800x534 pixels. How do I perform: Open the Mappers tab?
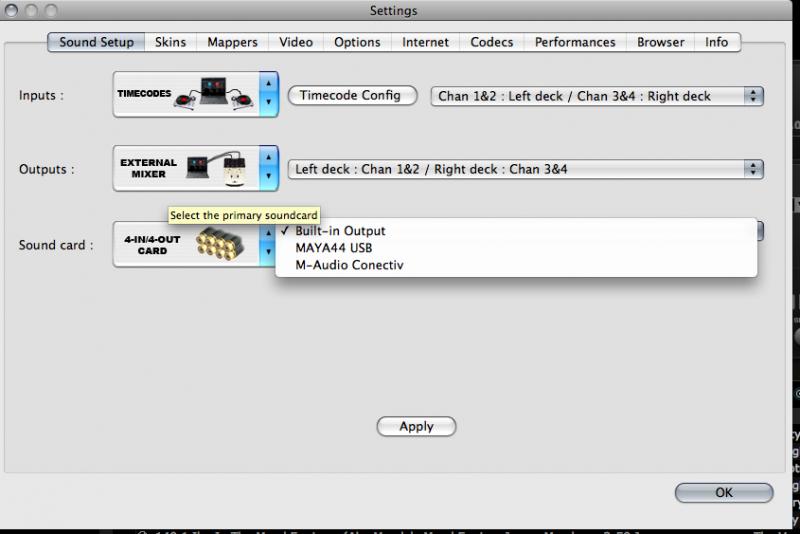(232, 42)
